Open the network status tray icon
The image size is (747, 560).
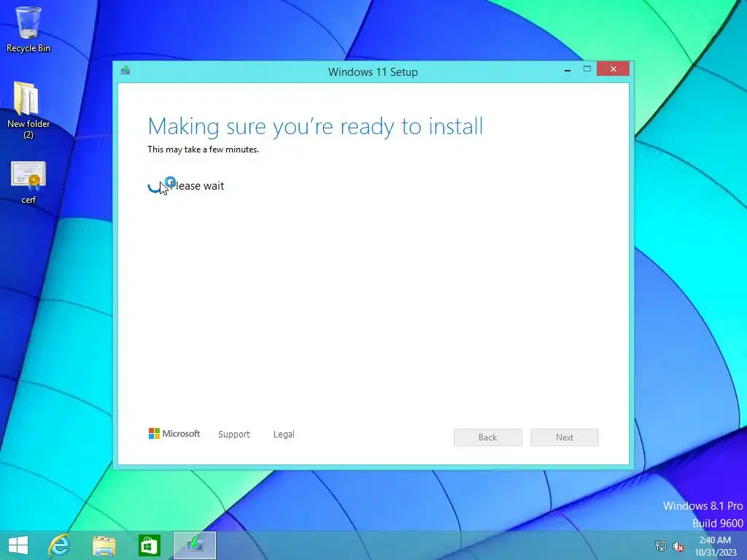[661, 545]
